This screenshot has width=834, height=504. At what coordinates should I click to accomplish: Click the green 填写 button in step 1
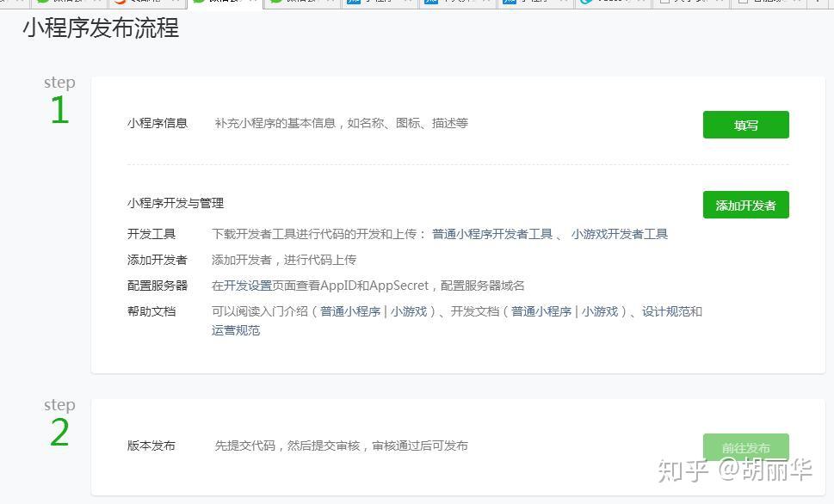(x=744, y=124)
